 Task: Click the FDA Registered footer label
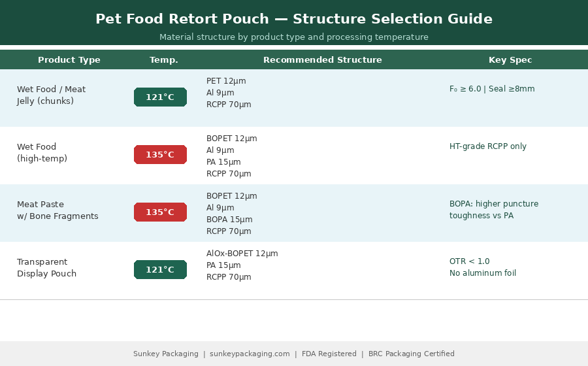click(329, 354)
